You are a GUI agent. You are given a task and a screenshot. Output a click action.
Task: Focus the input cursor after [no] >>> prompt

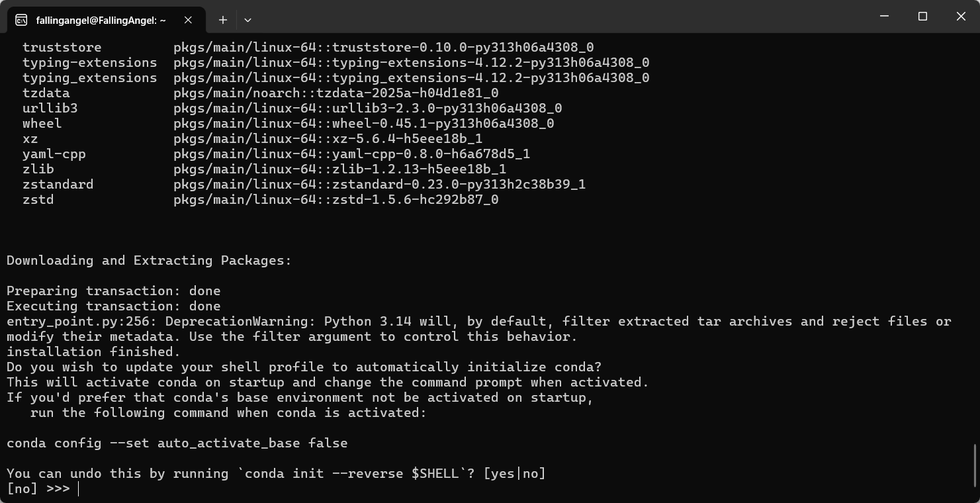(x=79, y=489)
